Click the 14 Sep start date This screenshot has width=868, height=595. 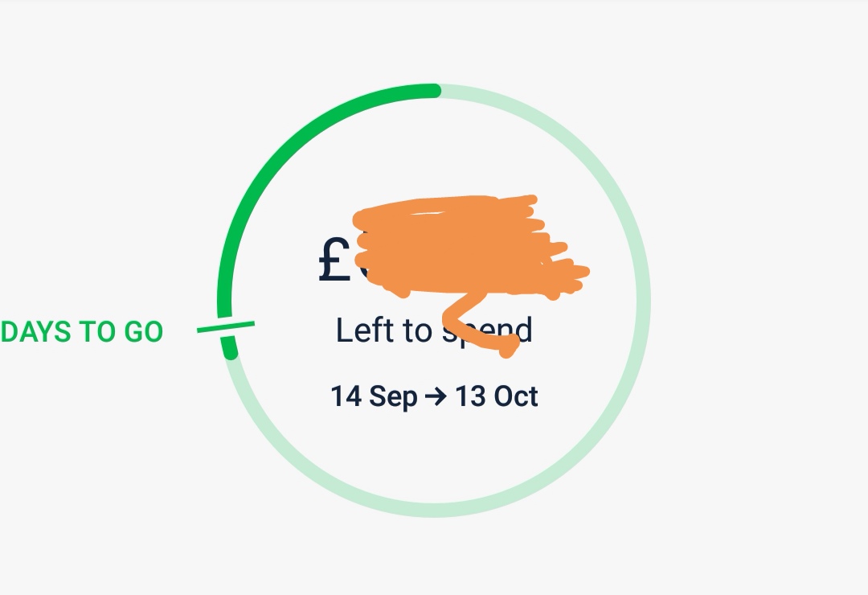(x=374, y=396)
